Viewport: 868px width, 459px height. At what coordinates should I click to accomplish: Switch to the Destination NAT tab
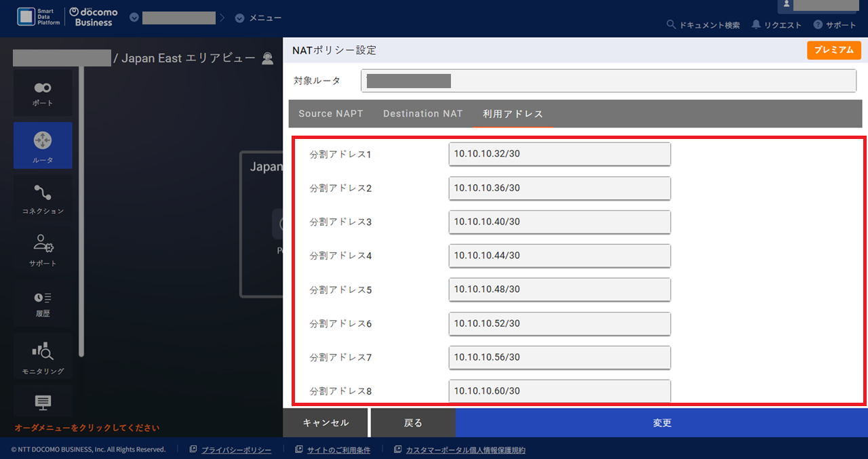point(422,114)
